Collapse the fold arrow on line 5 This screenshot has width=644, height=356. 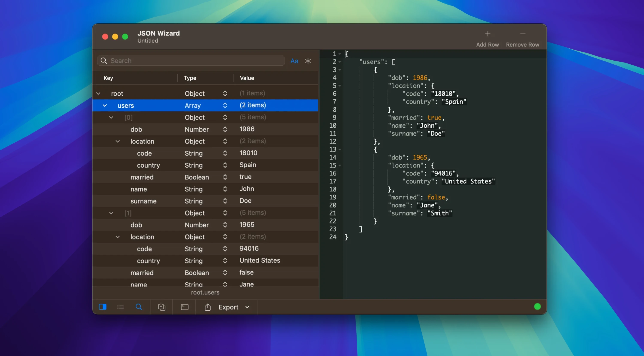click(340, 86)
